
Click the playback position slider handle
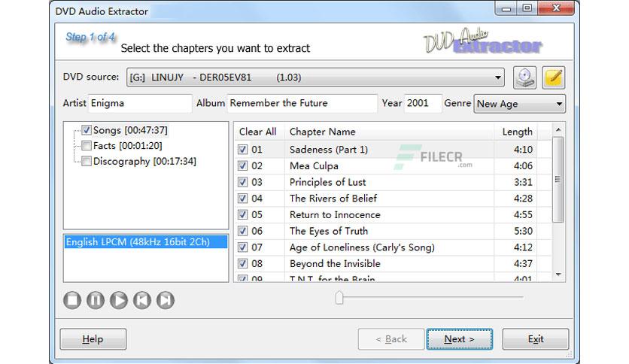click(x=339, y=298)
